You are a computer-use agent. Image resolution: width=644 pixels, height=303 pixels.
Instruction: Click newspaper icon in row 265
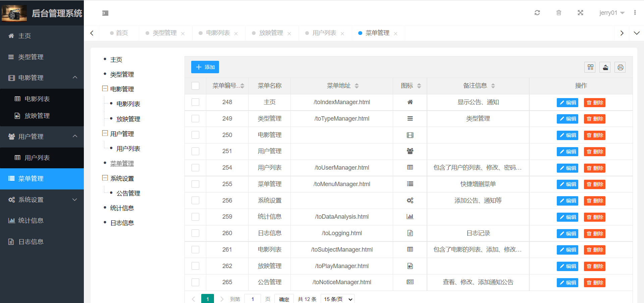click(410, 282)
